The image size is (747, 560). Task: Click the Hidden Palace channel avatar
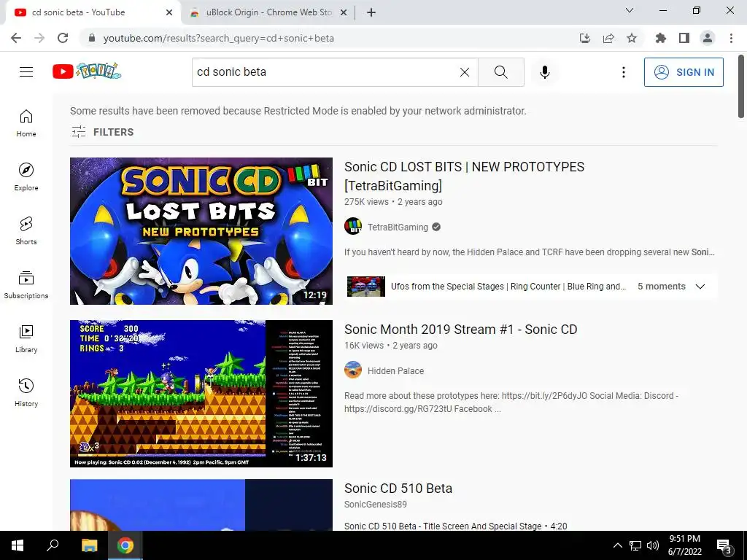point(353,370)
